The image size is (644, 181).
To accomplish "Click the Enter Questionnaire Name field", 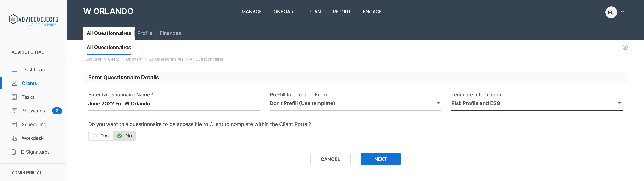I will click(x=174, y=104).
